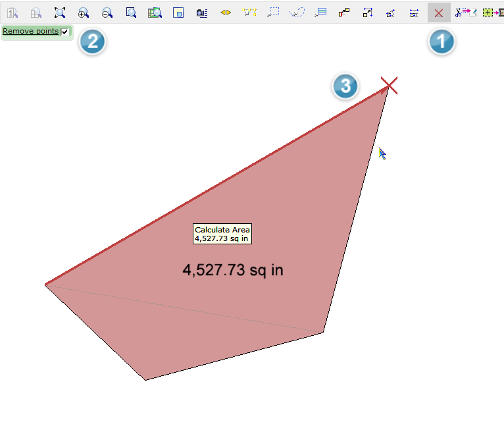Image resolution: width=504 pixels, height=432 pixels.
Task: Click the yellow left-right arrows icon
Action: (226, 13)
